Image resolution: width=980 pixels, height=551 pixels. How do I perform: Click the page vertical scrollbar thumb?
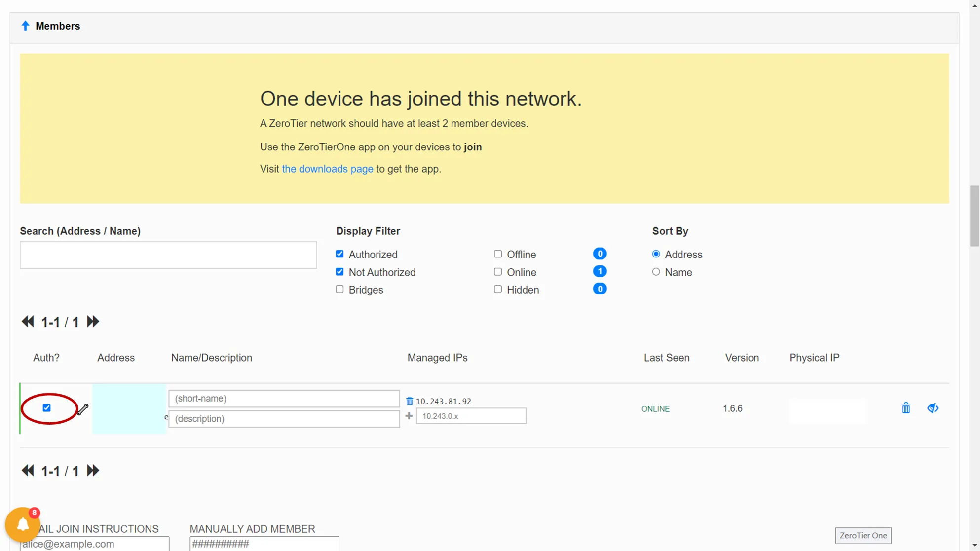click(974, 216)
